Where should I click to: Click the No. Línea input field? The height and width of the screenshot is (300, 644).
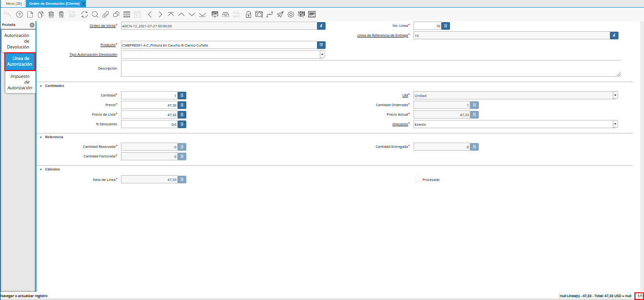pyautogui.click(x=427, y=26)
